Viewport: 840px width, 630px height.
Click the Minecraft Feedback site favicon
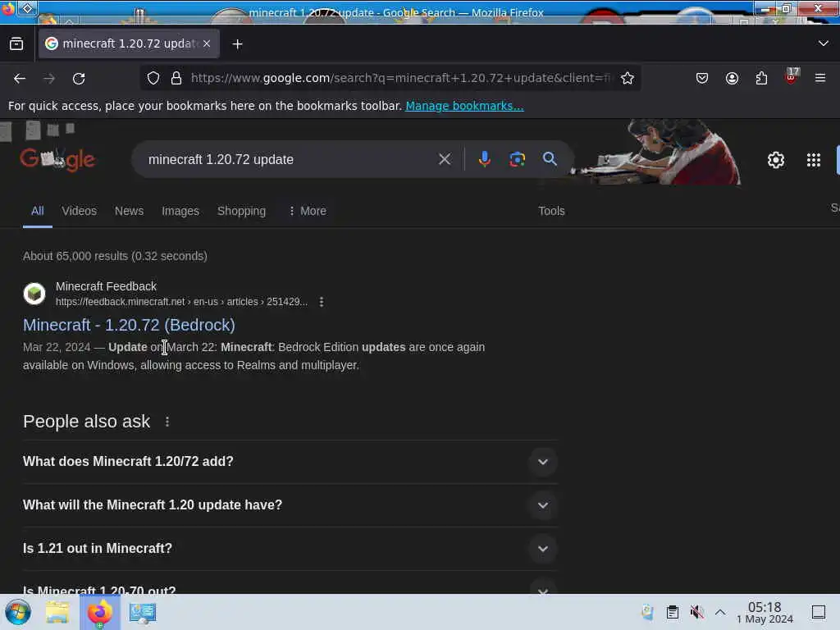coord(34,294)
